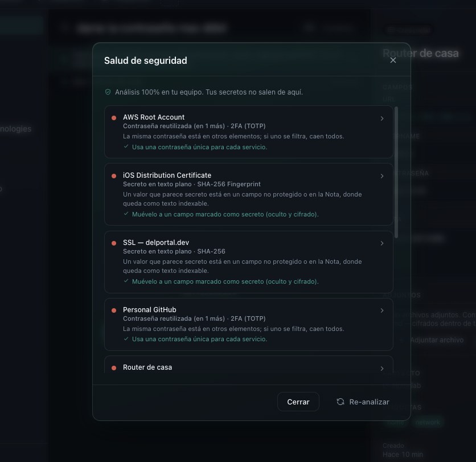Viewport: 476px width, 462px height.
Task: Open the SSL — delportal.dev title
Action: pos(156,242)
